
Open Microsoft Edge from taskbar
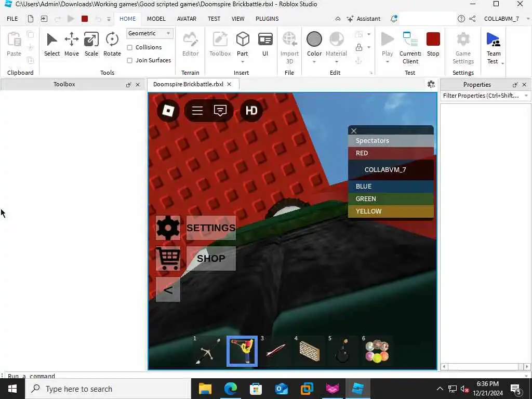pyautogui.click(x=230, y=389)
